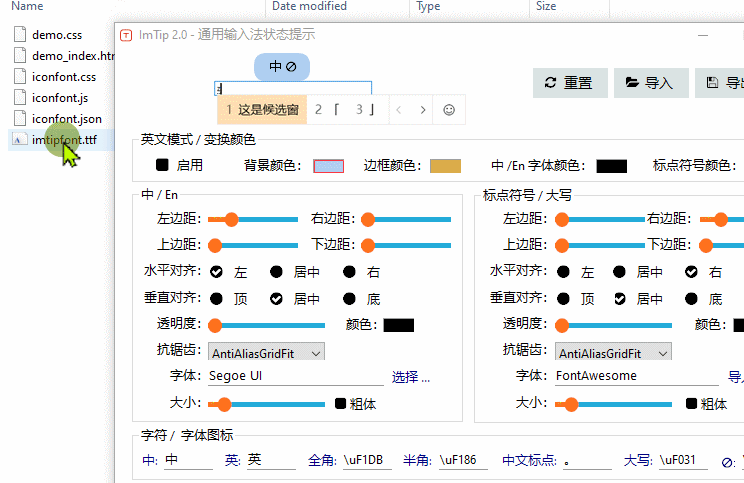Image resolution: width=744 pixels, height=483 pixels.
Task: Open 抗锯齿 dropdown in 中 / En group
Action: [266, 353]
